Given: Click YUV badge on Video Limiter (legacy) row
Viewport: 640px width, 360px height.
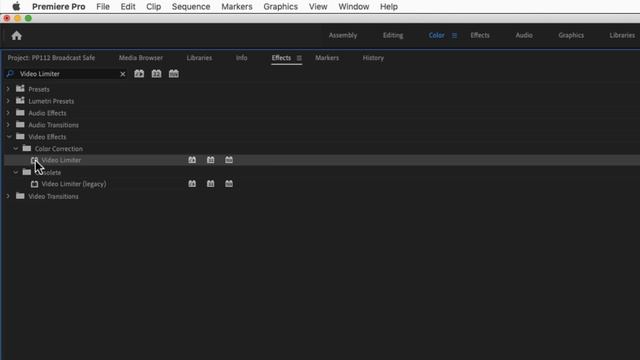Looking at the screenshot, I should [x=229, y=184].
